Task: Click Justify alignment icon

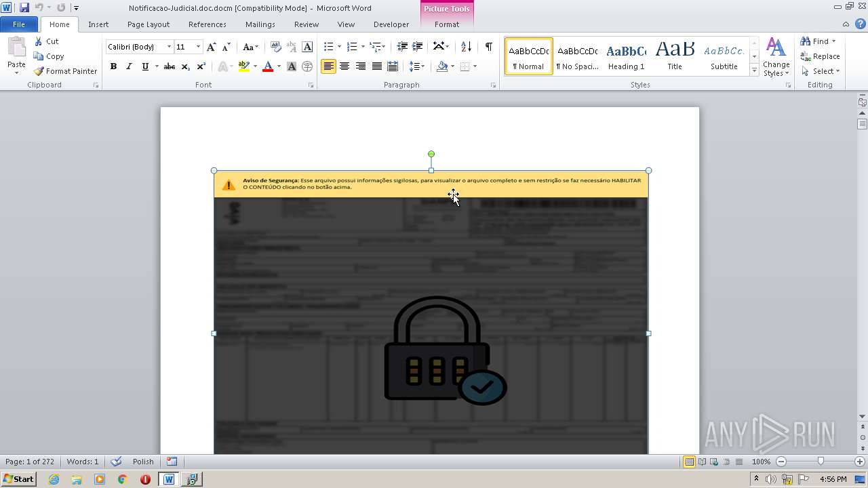Action: [376, 66]
